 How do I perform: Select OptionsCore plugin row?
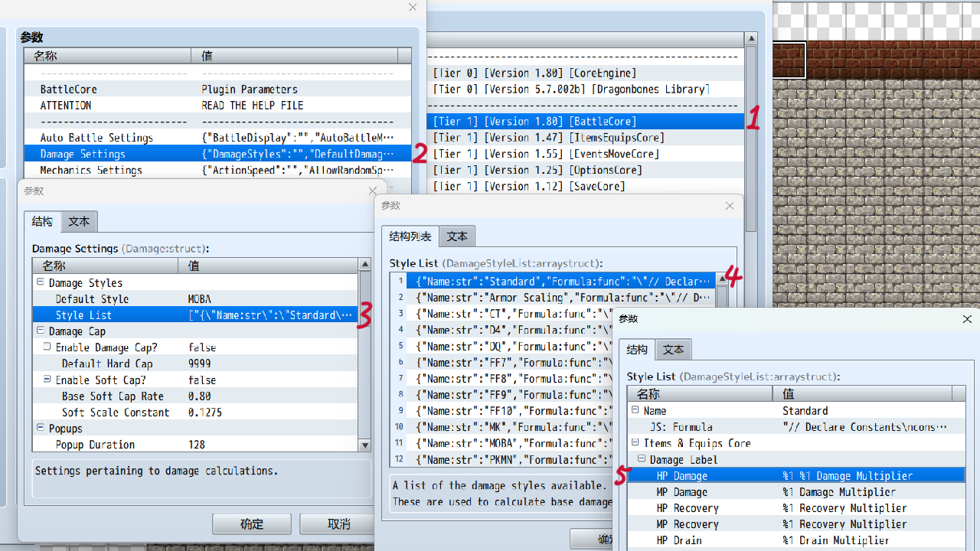pyautogui.click(x=585, y=169)
